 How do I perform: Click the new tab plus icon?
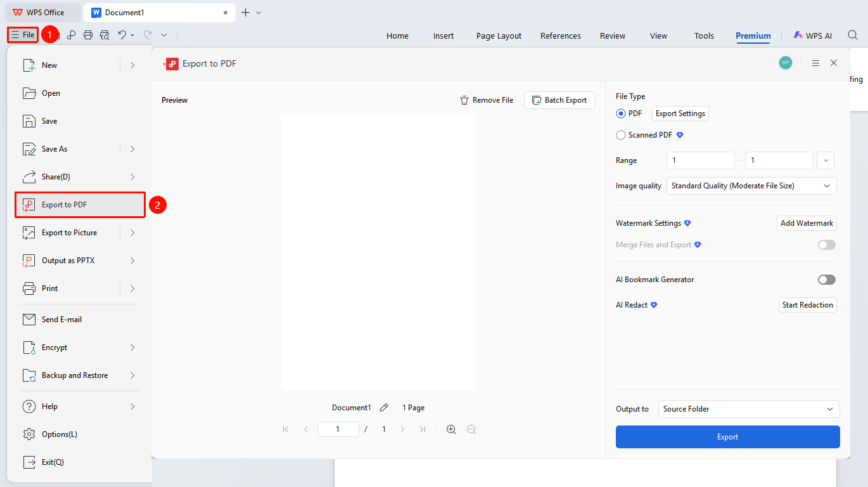click(x=246, y=12)
